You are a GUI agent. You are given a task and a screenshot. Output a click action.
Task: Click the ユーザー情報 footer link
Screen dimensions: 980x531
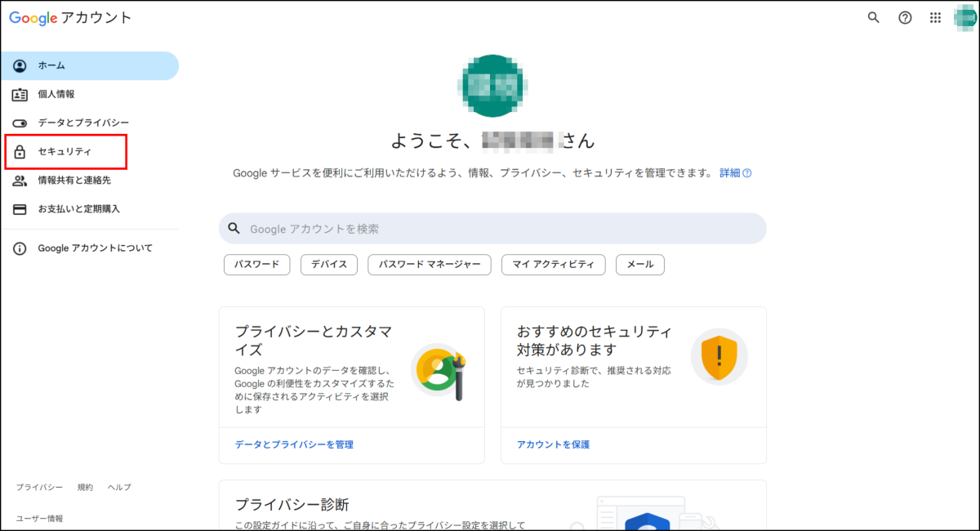39,519
